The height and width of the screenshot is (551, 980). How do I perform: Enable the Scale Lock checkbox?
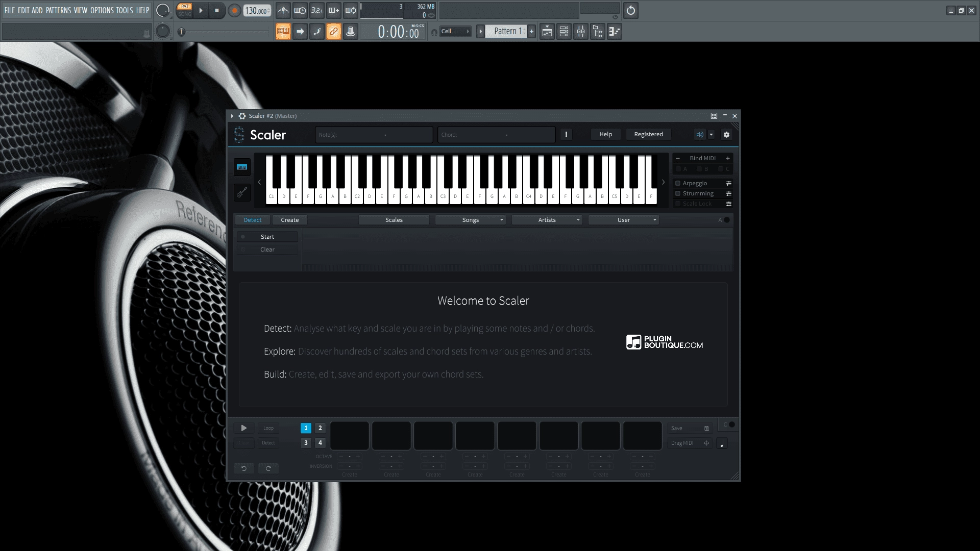tap(678, 204)
